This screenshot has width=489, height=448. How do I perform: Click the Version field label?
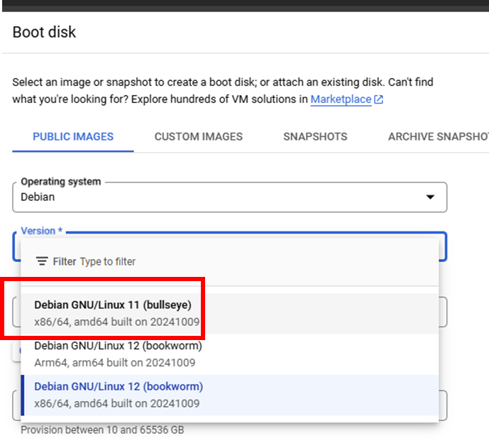41,231
